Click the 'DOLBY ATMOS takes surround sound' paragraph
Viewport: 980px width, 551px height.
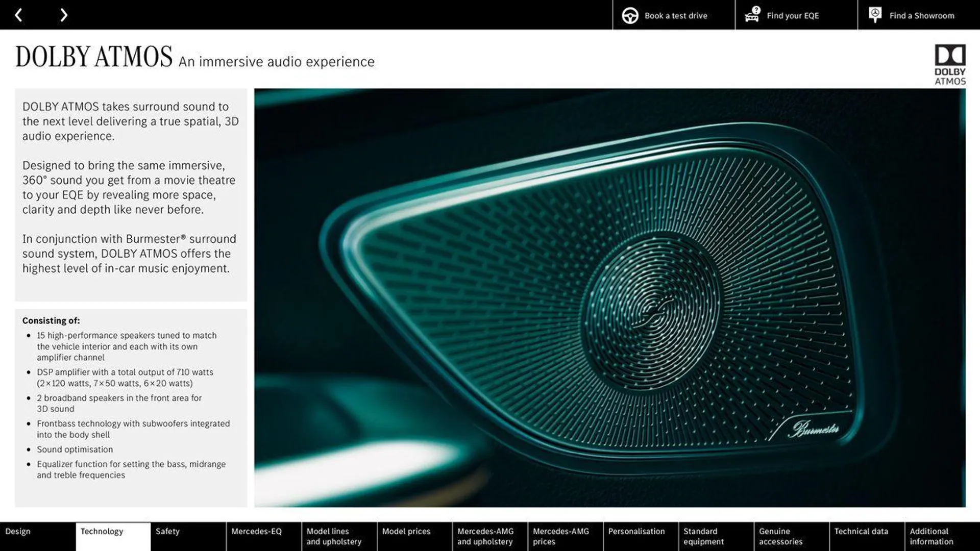(x=130, y=121)
